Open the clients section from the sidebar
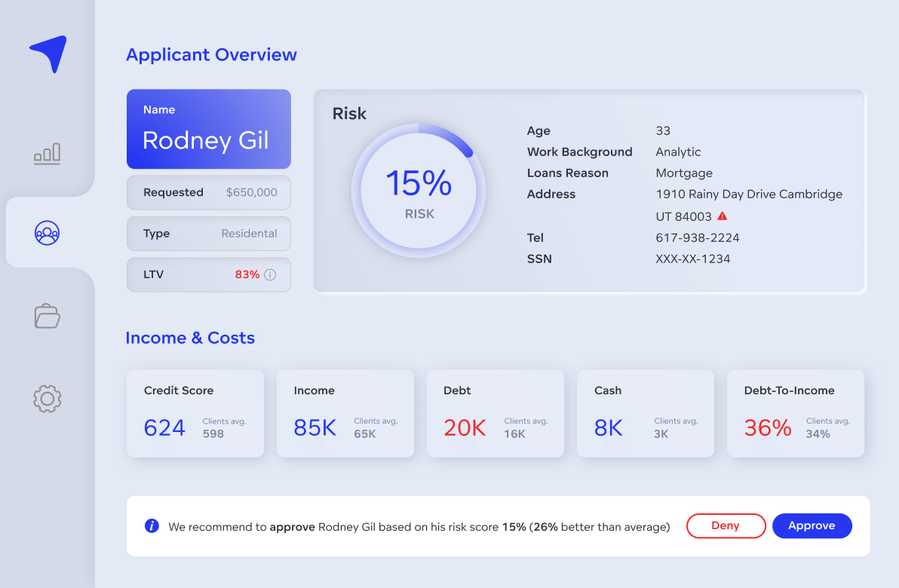Image resolution: width=899 pixels, height=588 pixels. [47, 233]
